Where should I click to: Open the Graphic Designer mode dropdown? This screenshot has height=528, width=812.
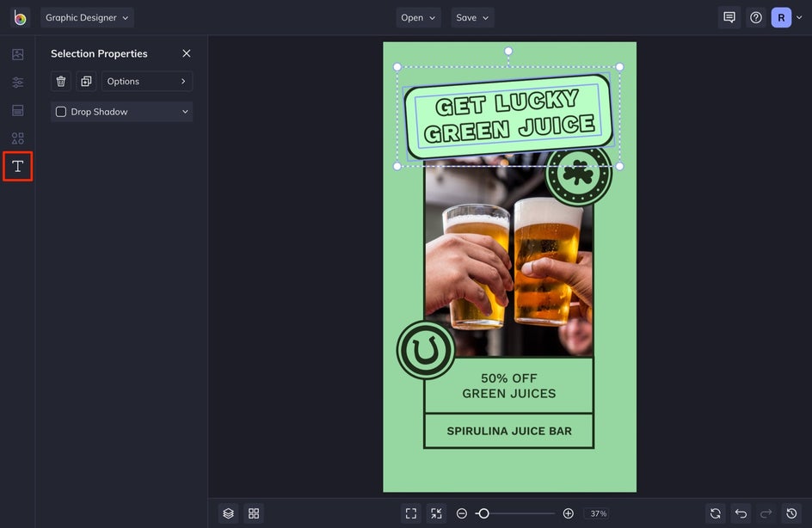click(87, 17)
